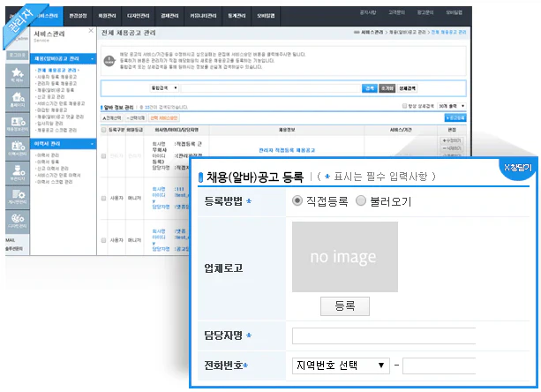This screenshot has width=541, height=392.
Task: Open the 채용정보관리 sidebar icon
Action: [18, 124]
